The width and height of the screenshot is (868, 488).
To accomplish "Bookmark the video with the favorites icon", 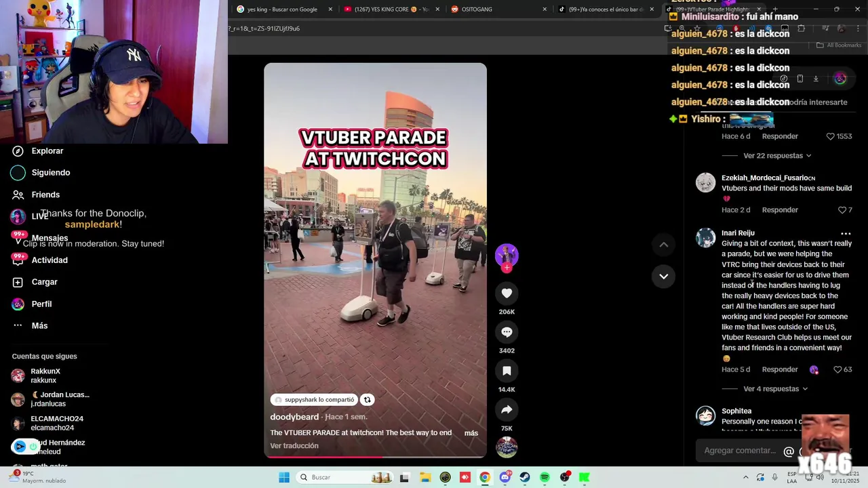I will point(507,371).
